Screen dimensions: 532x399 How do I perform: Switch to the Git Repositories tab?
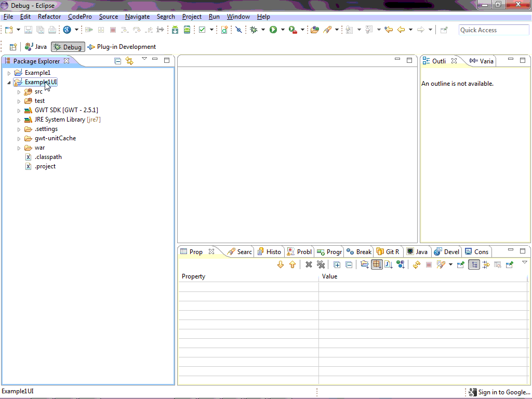388,252
